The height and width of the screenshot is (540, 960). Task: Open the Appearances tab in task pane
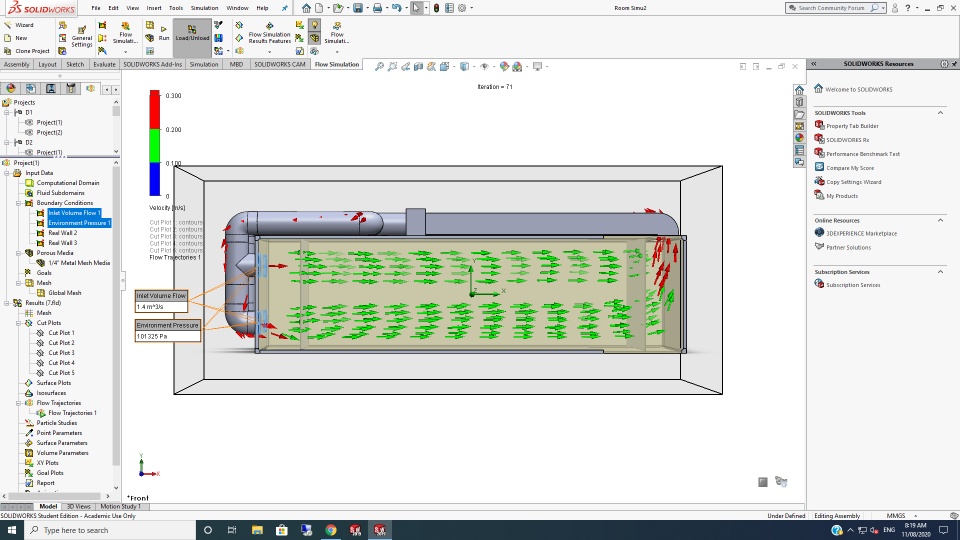[799, 138]
